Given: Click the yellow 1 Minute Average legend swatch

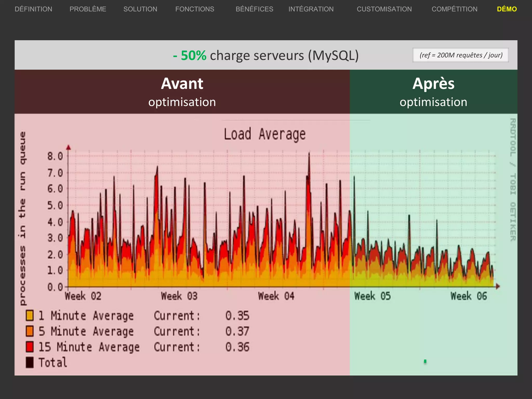Looking at the screenshot, I should point(30,316).
